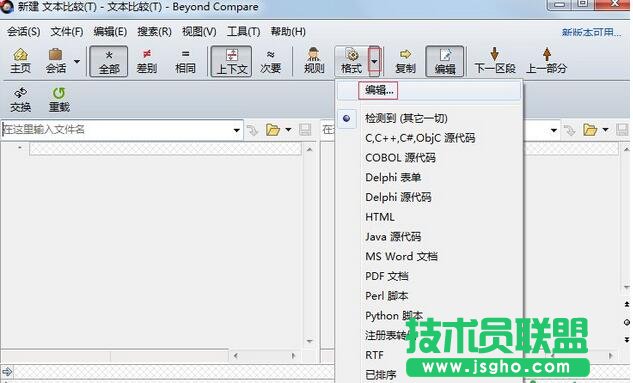Open the 视图(V) menu
633x383 pixels.
click(199, 31)
